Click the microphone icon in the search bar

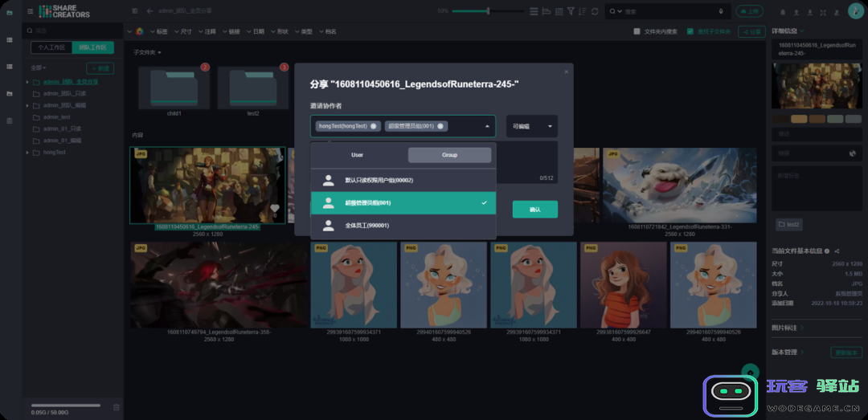(x=721, y=11)
